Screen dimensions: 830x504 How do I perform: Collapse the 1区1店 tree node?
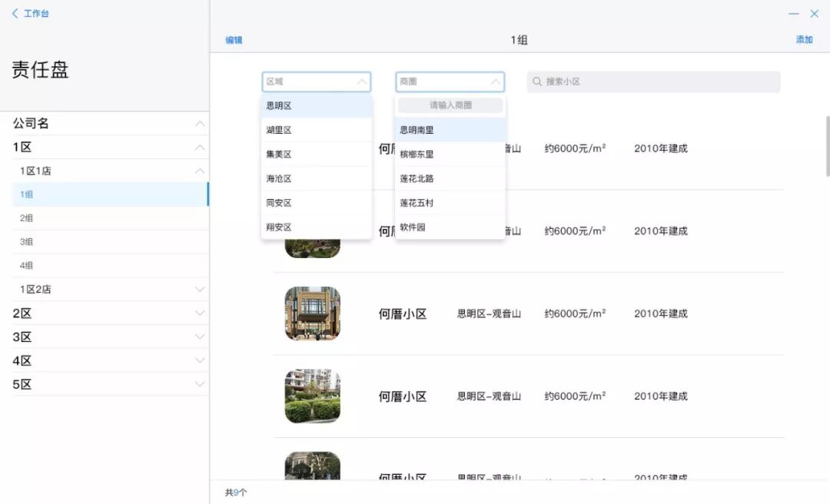(x=200, y=171)
